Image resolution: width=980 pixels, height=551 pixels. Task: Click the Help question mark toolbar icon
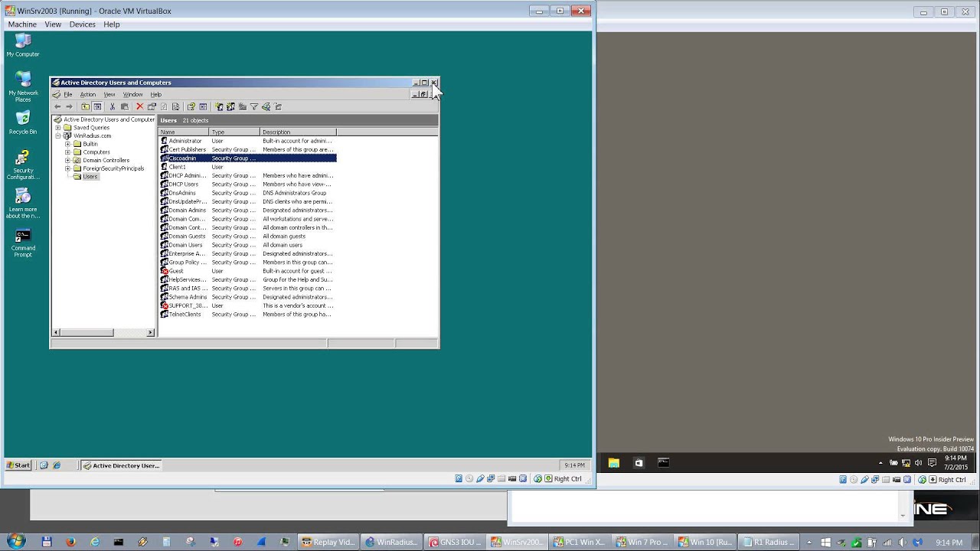pyautogui.click(x=191, y=106)
